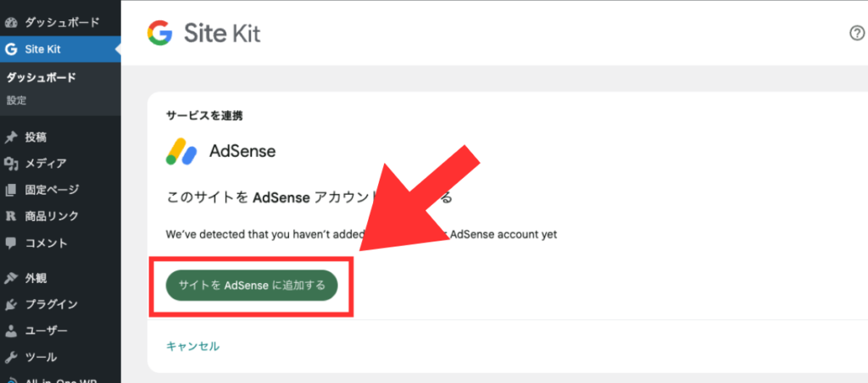This screenshot has height=383, width=868.
Task: Open the help question mark icon
Action: point(856,33)
